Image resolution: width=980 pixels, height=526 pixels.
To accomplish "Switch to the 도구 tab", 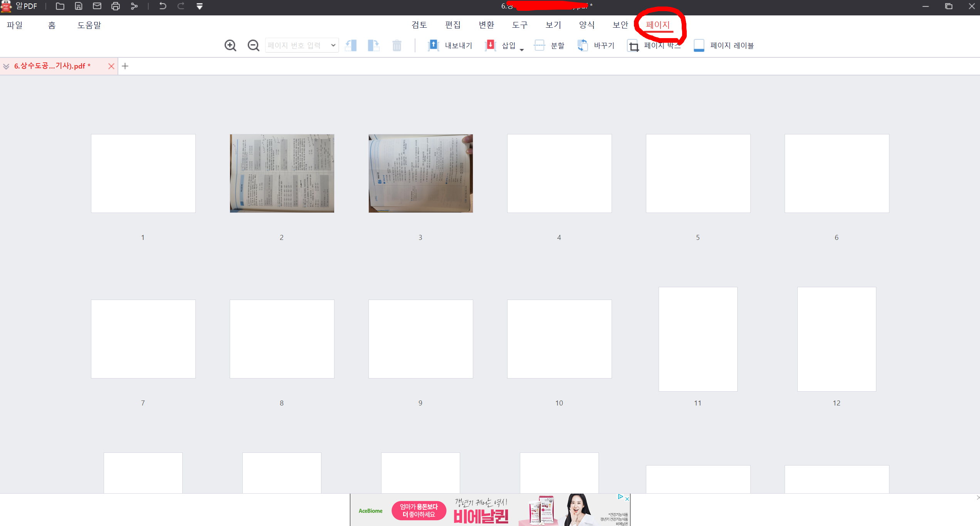I will (x=520, y=25).
